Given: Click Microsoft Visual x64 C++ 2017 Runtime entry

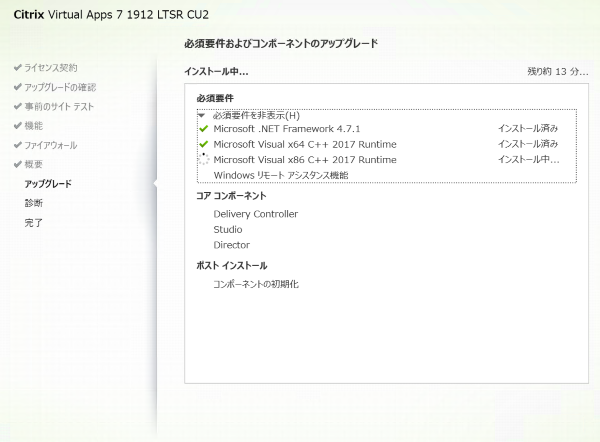Looking at the screenshot, I should pyautogui.click(x=305, y=144).
